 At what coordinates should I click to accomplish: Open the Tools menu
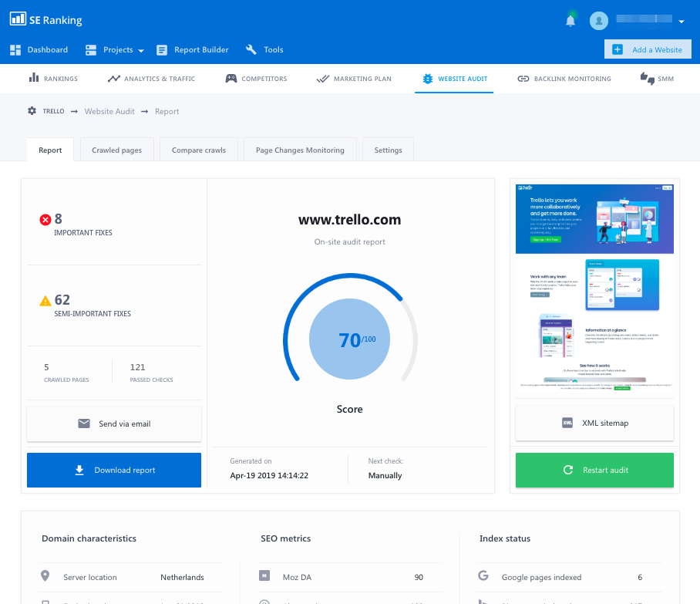click(x=274, y=49)
